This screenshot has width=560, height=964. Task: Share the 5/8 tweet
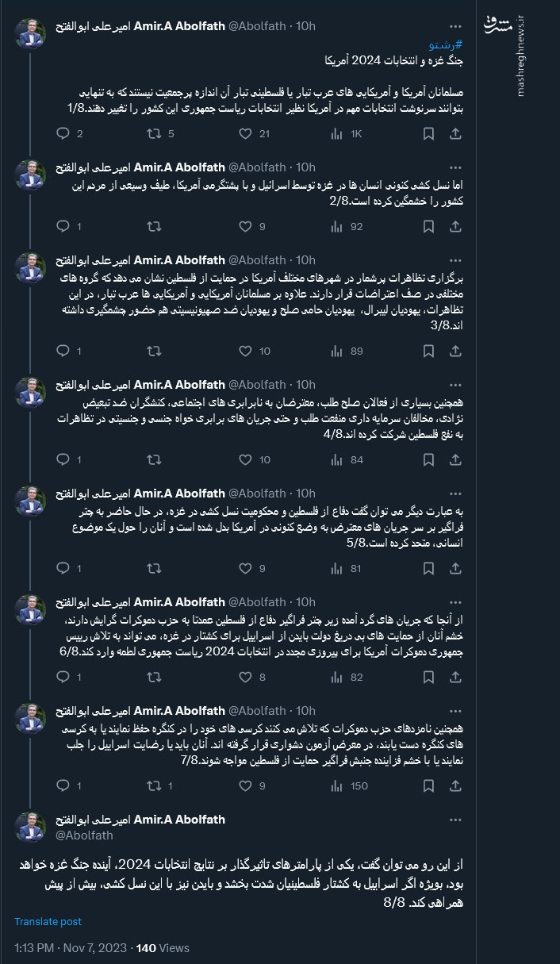[455, 568]
